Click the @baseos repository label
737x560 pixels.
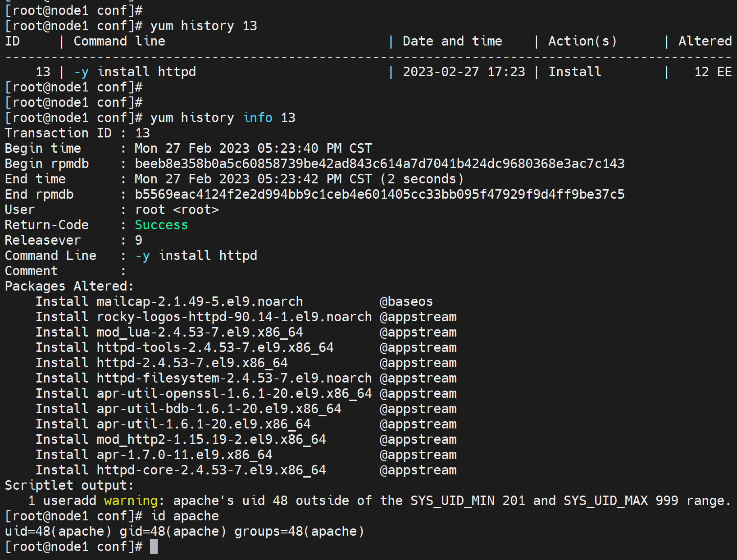point(406,301)
